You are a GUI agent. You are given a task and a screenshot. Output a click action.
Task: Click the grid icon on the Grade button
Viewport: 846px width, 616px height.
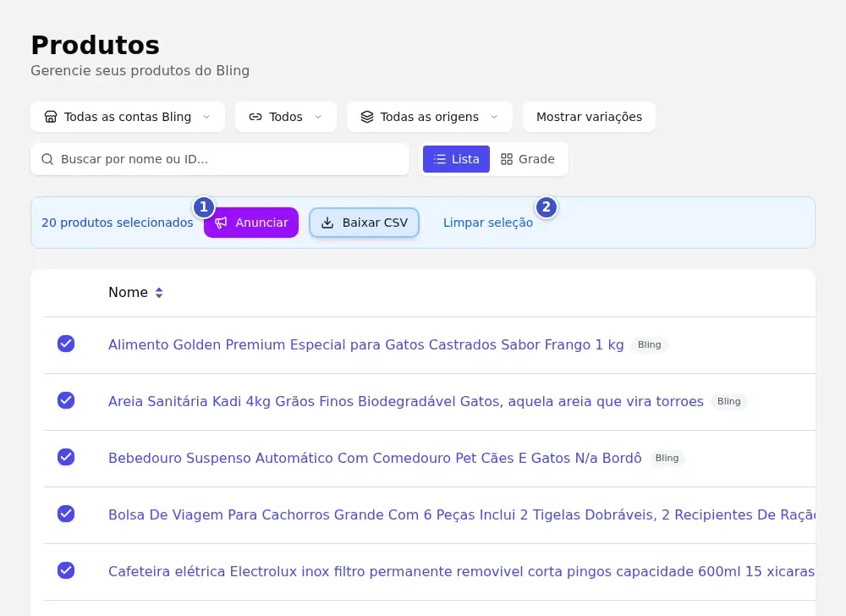[507, 159]
